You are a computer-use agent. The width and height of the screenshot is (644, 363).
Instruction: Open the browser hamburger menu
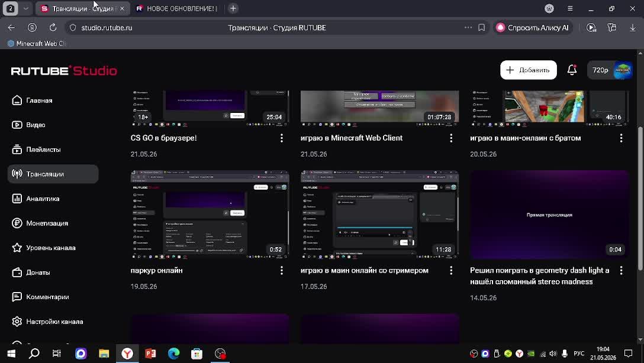click(570, 8)
